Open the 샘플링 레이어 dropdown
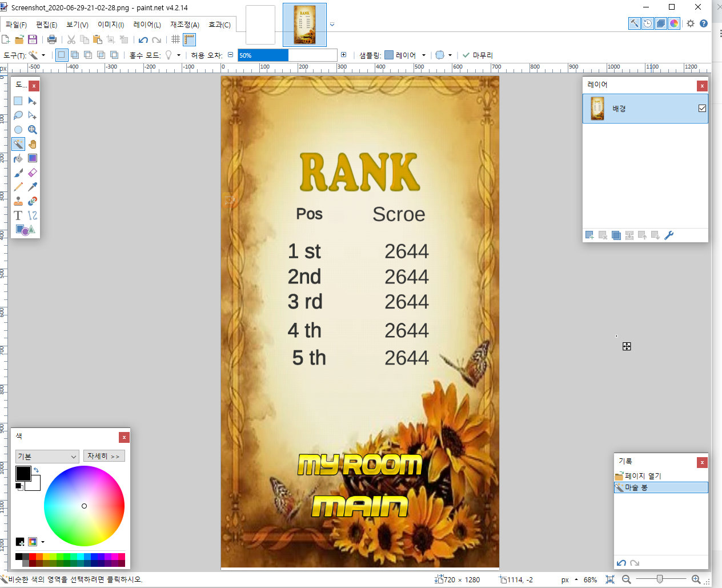The image size is (722, 588). [406, 55]
